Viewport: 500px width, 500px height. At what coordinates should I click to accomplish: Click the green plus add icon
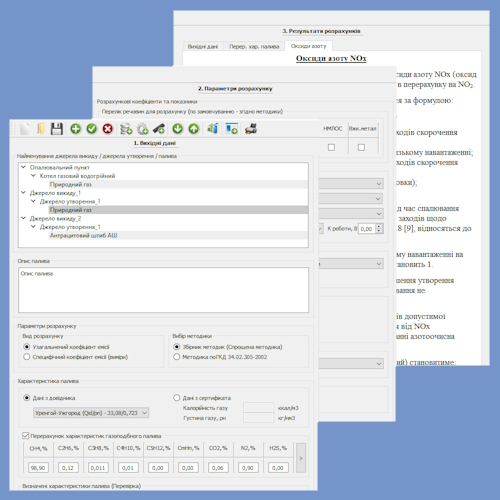[x=76, y=129]
